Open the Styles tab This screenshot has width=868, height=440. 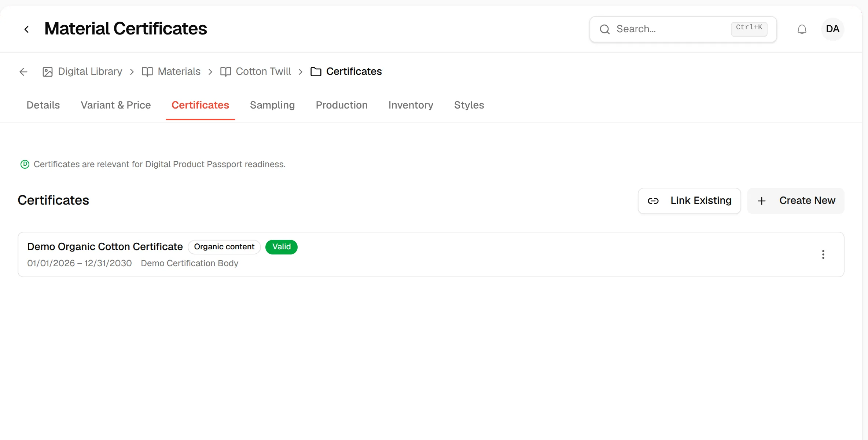pyautogui.click(x=469, y=105)
